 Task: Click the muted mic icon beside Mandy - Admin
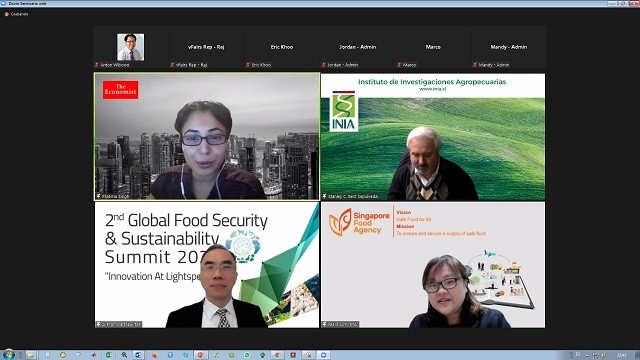click(475, 65)
